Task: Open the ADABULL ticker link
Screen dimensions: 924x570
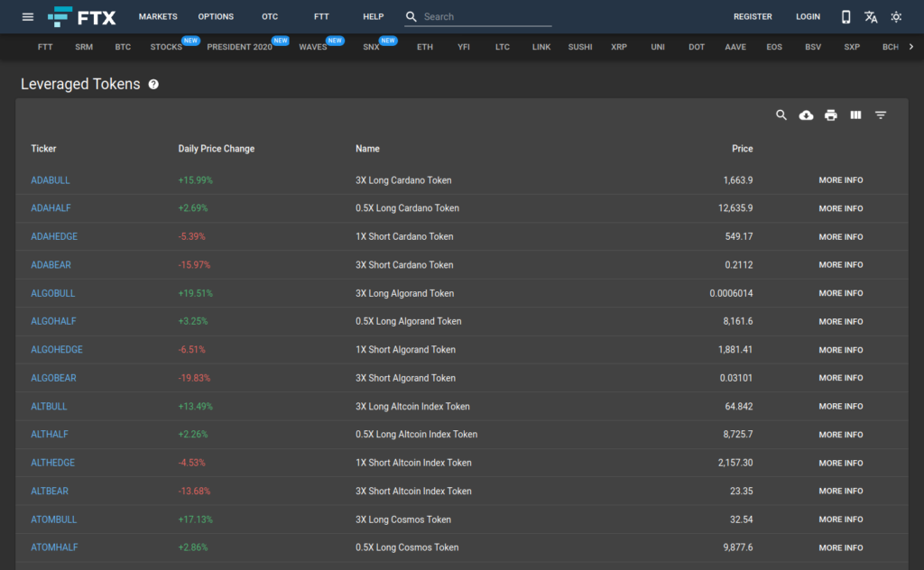Action: 51,180
